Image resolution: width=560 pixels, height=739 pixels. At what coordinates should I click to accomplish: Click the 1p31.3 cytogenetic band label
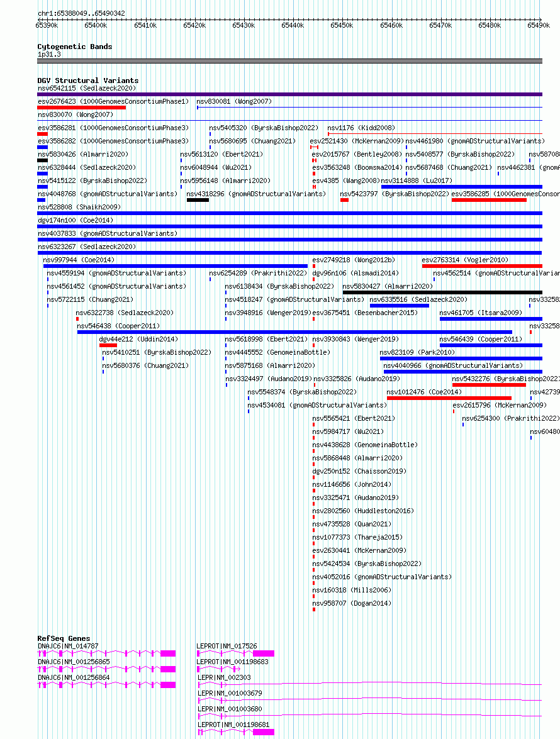[49, 54]
